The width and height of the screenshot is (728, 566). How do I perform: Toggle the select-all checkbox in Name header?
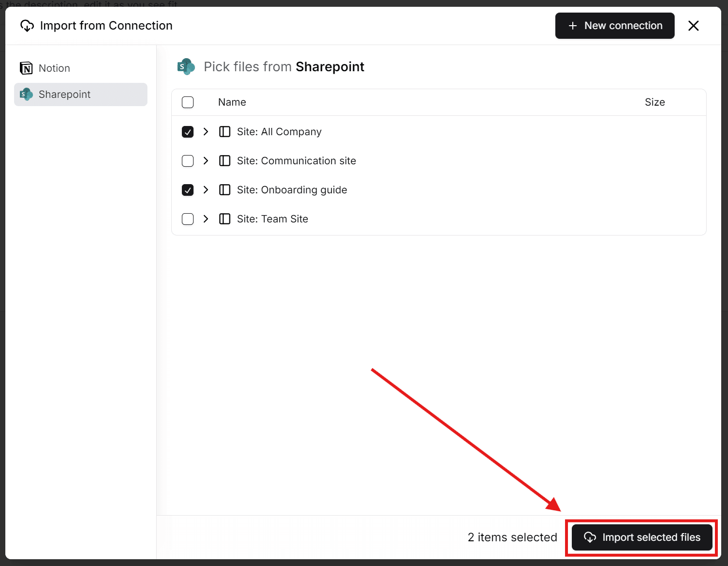click(188, 102)
